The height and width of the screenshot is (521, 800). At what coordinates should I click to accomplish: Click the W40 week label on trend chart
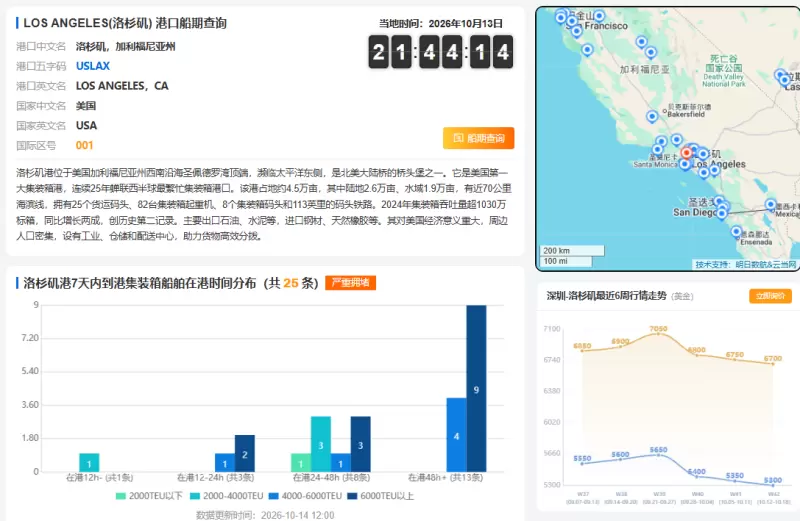697,494
